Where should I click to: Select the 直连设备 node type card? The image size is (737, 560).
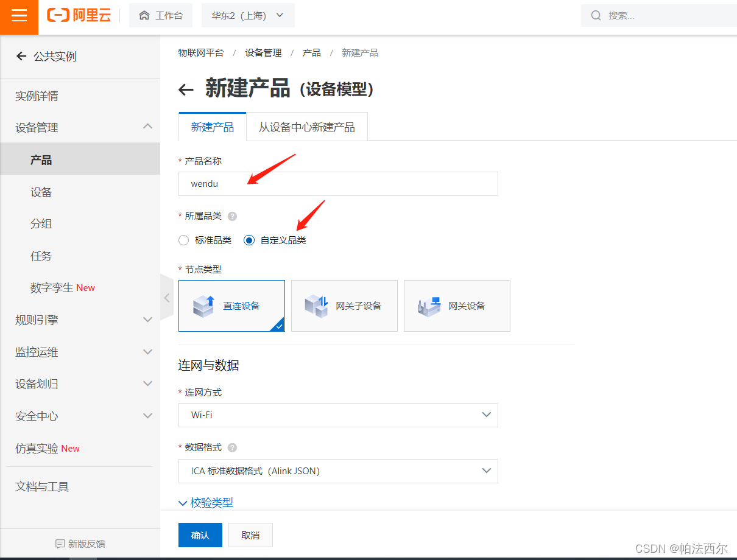point(231,306)
